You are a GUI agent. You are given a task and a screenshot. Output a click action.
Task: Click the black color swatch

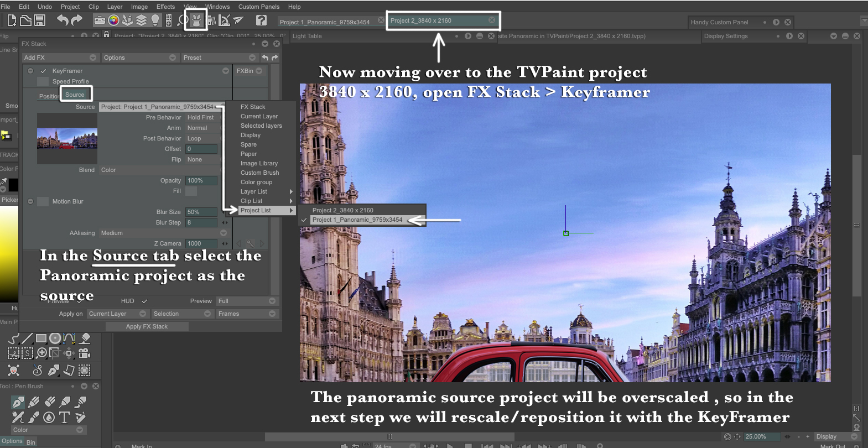pos(13,185)
